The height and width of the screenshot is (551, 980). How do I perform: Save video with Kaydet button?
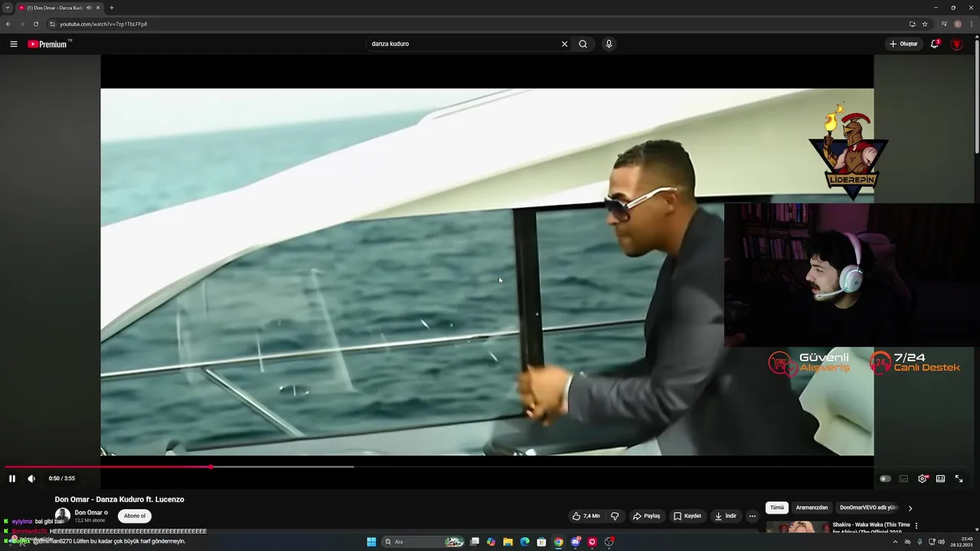click(x=687, y=516)
